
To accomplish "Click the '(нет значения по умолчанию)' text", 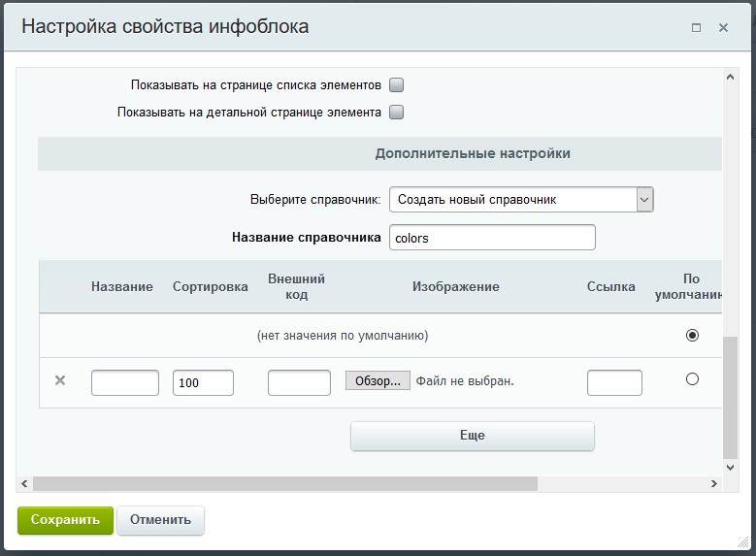I will pos(343,335).
